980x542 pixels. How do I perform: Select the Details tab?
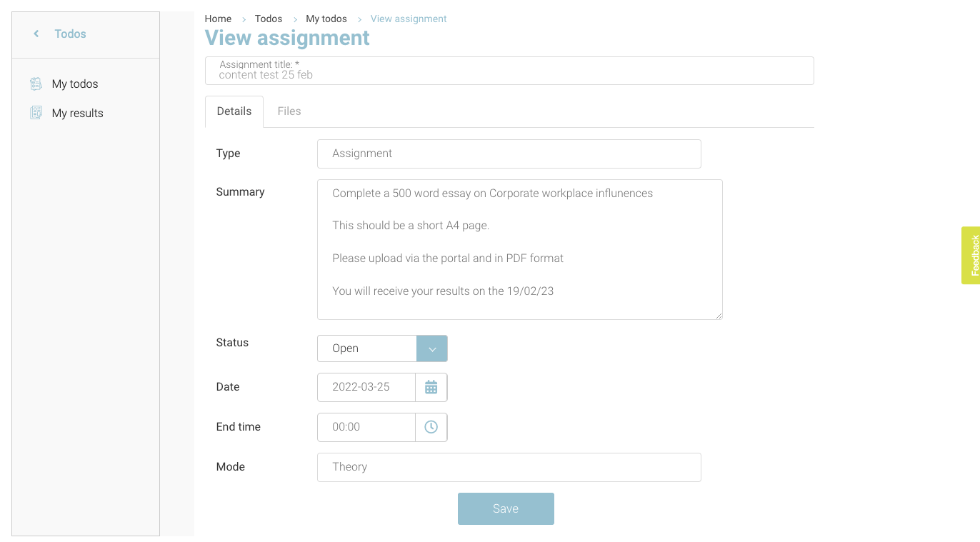[234, 111]
